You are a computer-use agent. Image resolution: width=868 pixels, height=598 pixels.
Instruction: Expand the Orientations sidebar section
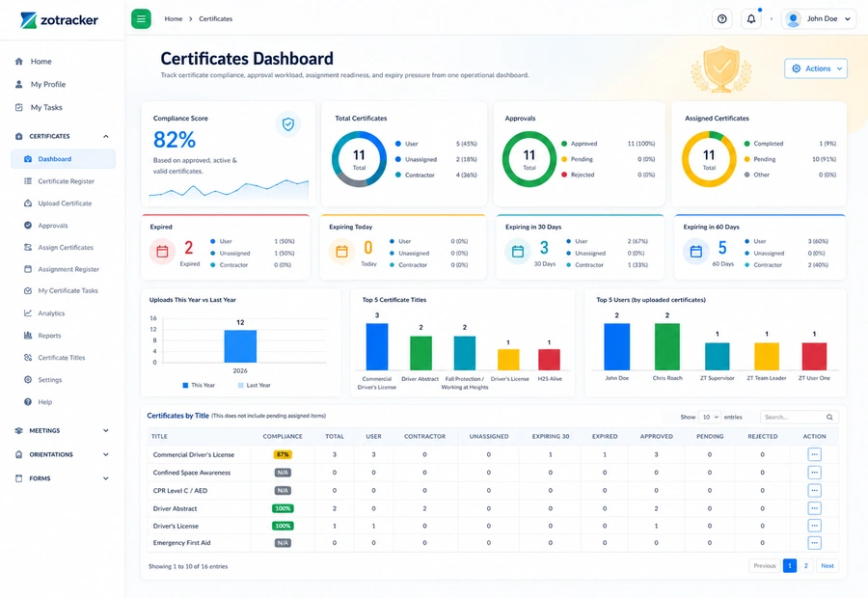[106, 454]
